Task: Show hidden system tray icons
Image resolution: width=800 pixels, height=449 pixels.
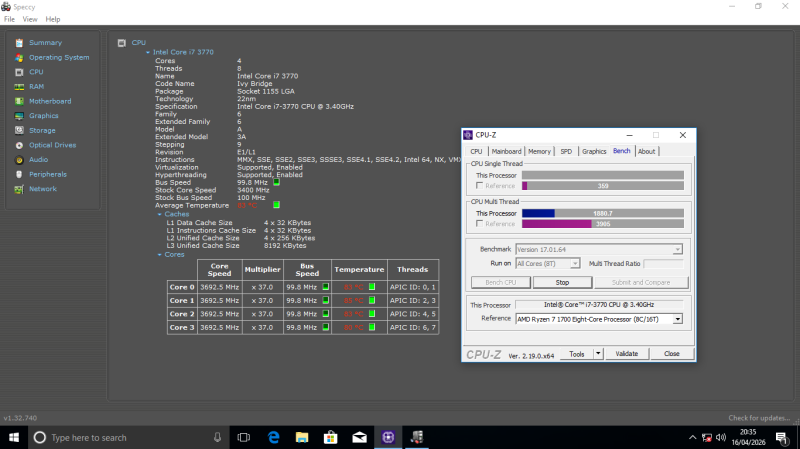Action: click(692, 437)
